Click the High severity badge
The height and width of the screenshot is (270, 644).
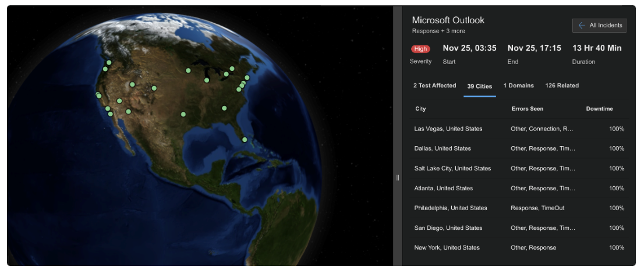420,49
